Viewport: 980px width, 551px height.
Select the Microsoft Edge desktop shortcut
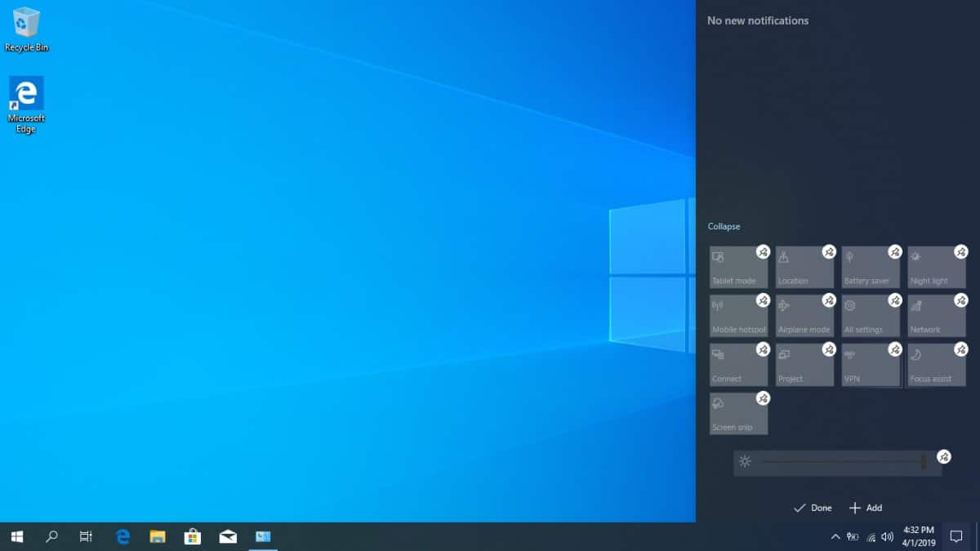26,105
